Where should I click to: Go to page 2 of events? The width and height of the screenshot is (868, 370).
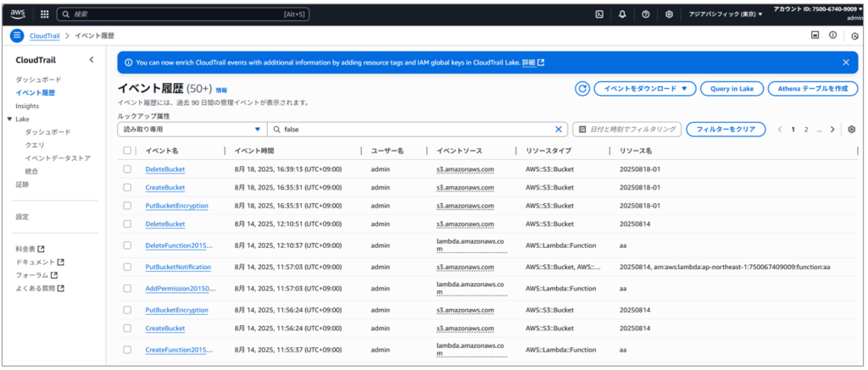[x=806, y=130]
